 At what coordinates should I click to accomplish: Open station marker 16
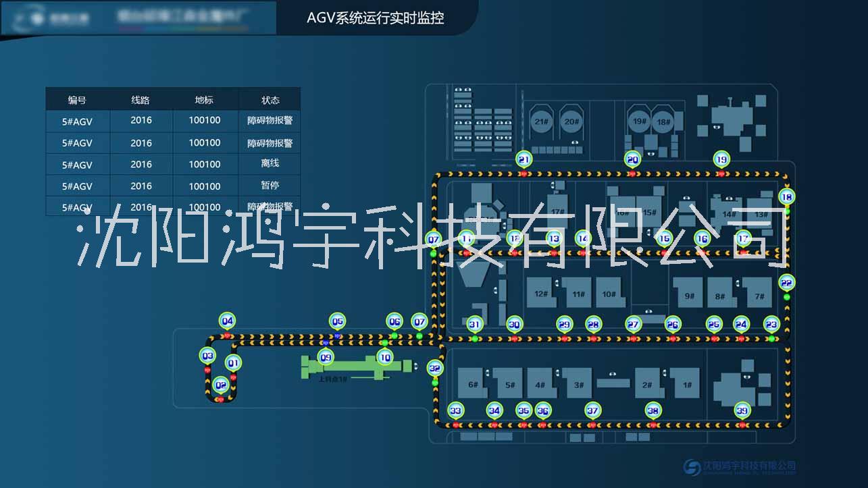click(x=703, y=238)
